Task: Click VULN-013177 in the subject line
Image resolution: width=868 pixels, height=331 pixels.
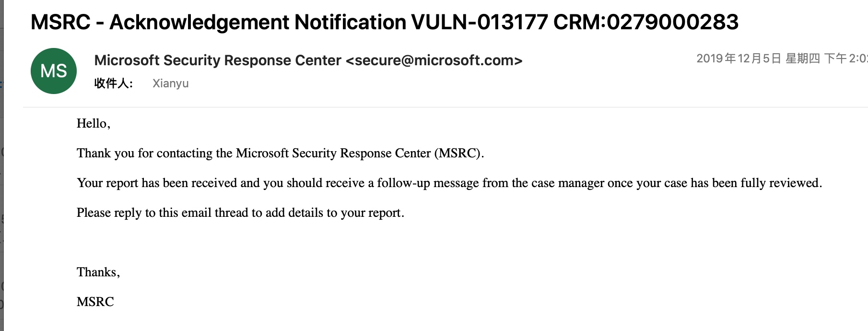Action: pos(479,22)
